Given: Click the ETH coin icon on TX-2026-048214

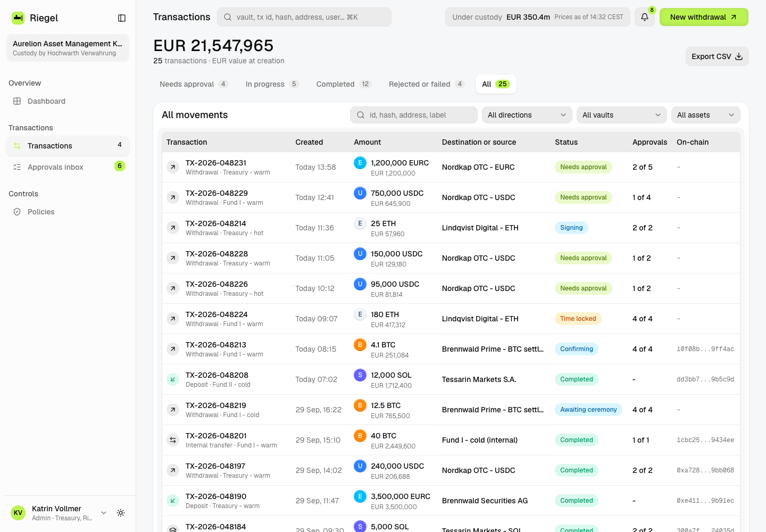Looking at the screenshot, I should 360,223.
